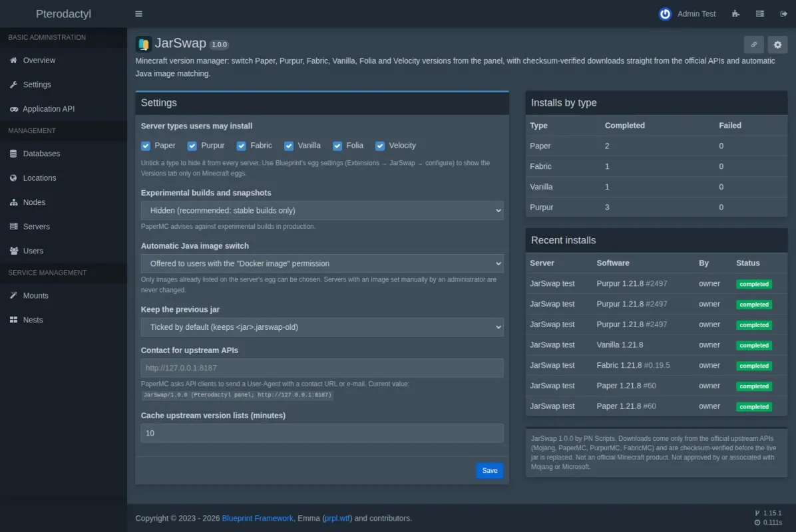Toggle the sidebar hamburger menu icon
The height and width of the screenshot is (532, 796).
(x=138, y=14)
